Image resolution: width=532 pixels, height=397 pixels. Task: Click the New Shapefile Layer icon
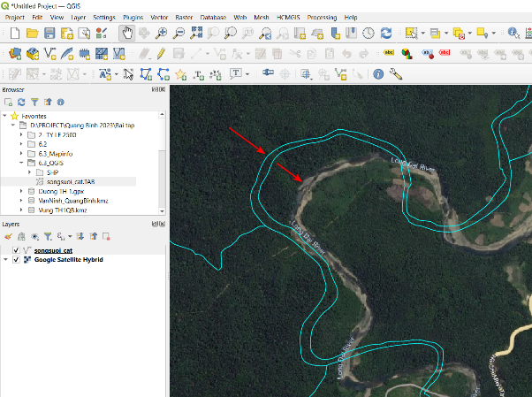(49, 54)
